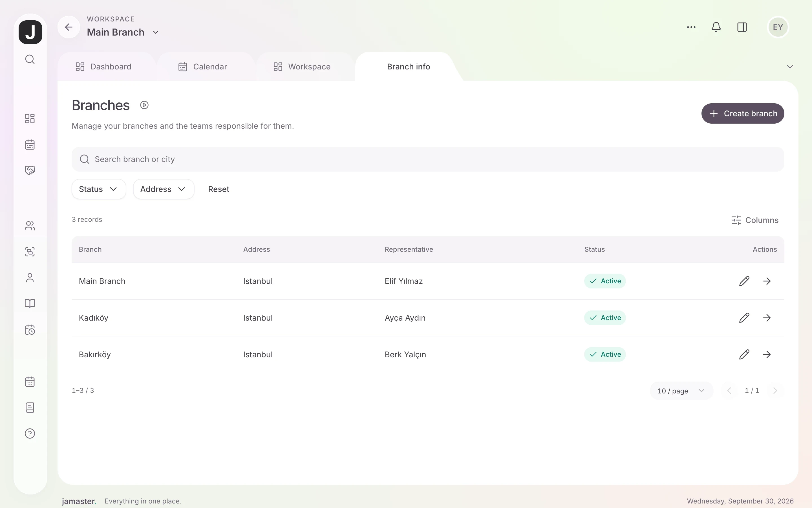This screenshot has width=812, height=508.
Task: Open the sidebar single user icon
Action: (30, 278)
